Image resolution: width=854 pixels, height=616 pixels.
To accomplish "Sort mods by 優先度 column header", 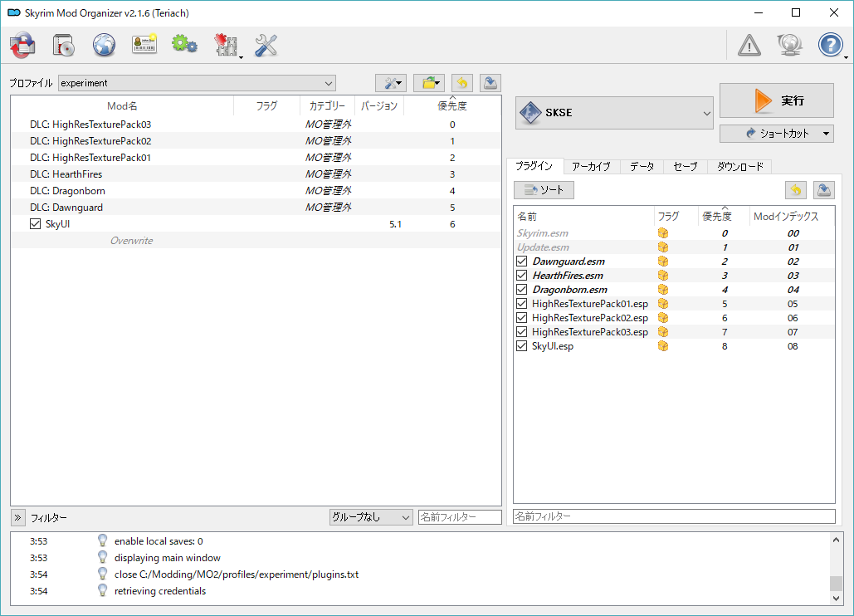I will [452, 105].
